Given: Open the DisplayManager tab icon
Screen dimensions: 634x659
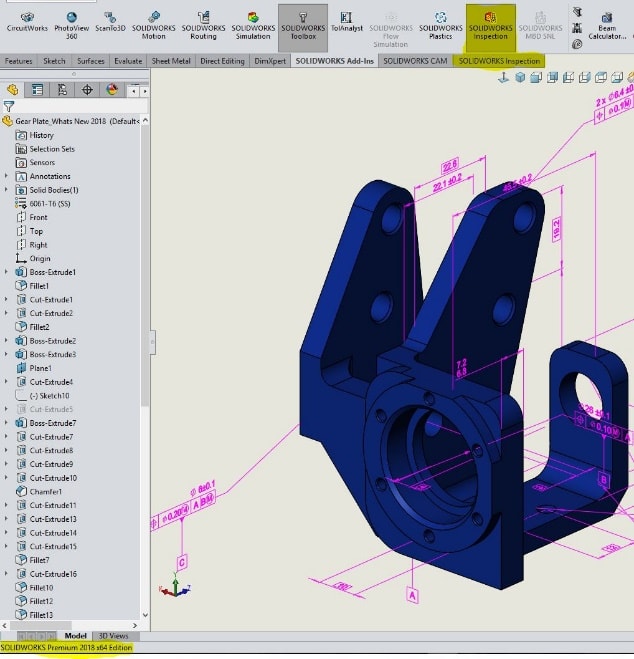Looking at the screenshot, I should coord(112,90).
